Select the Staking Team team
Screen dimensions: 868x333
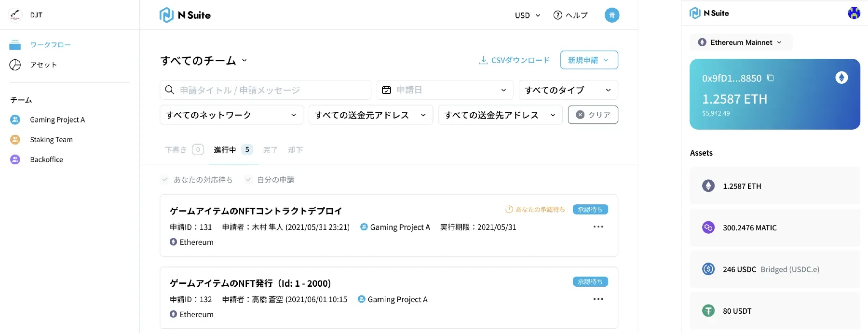tap(51, 139)
